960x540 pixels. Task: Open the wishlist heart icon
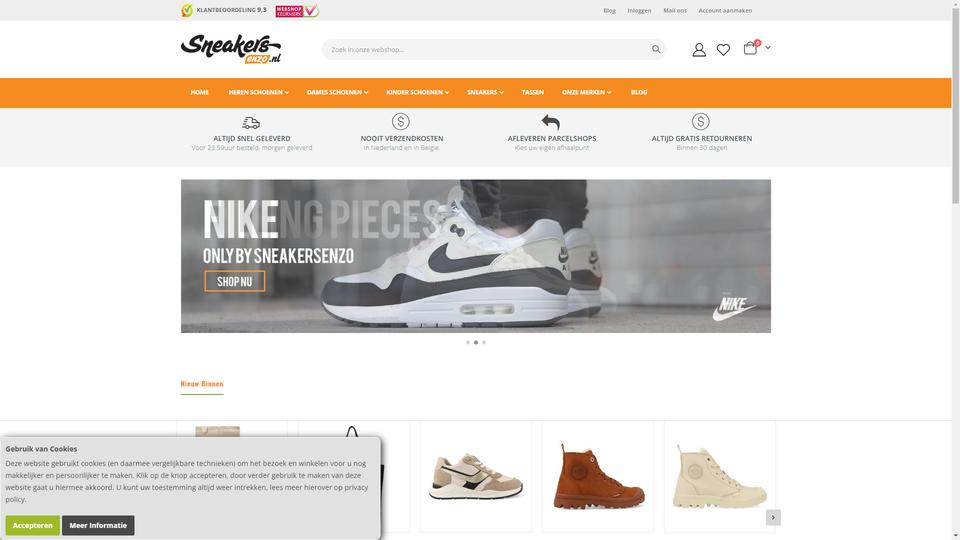pyautogui.click(x=723, y=50)
